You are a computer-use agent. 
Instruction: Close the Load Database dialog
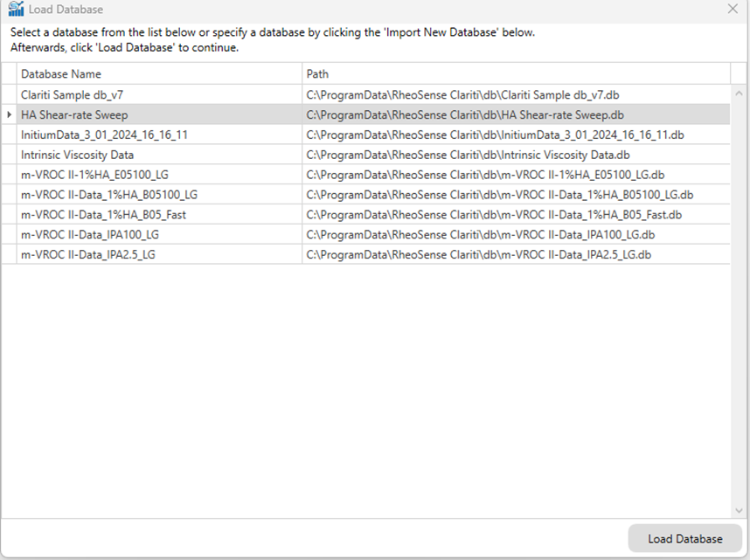[733, 9]
